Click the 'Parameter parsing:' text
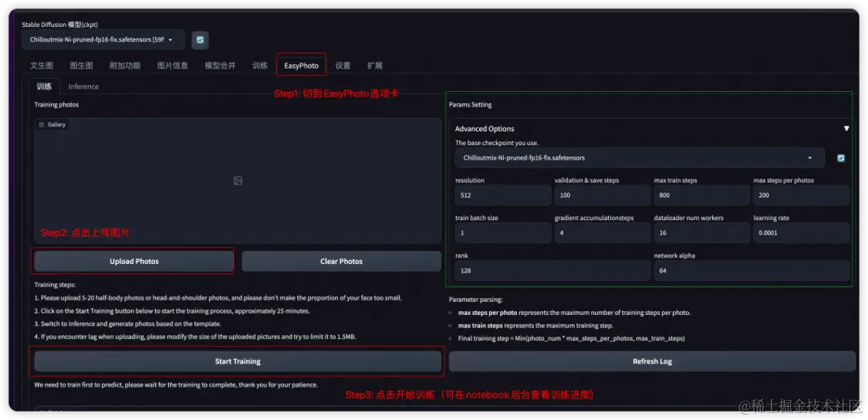 pos(475,300)
